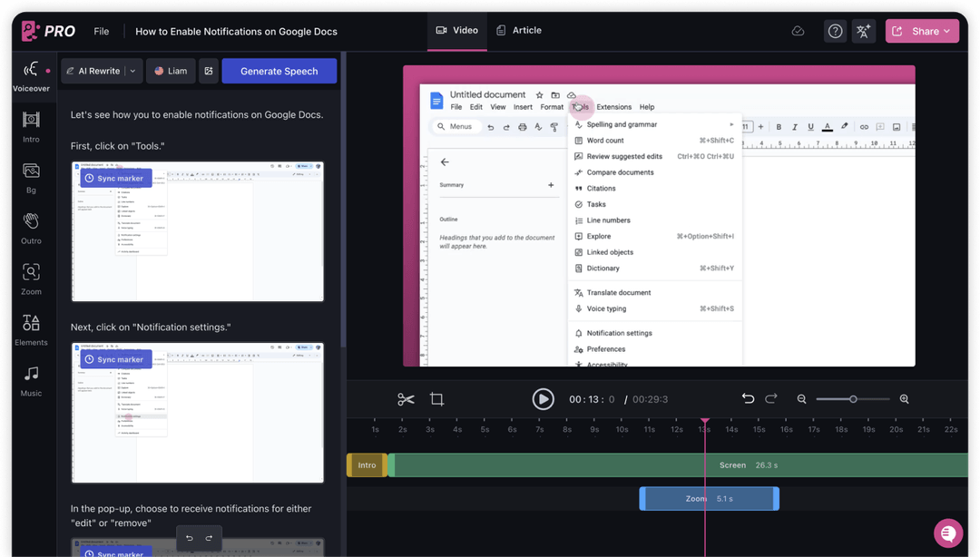Click the Generate Speech button
980x557 pixels.
pyautogui.click(x=279, y=72)
